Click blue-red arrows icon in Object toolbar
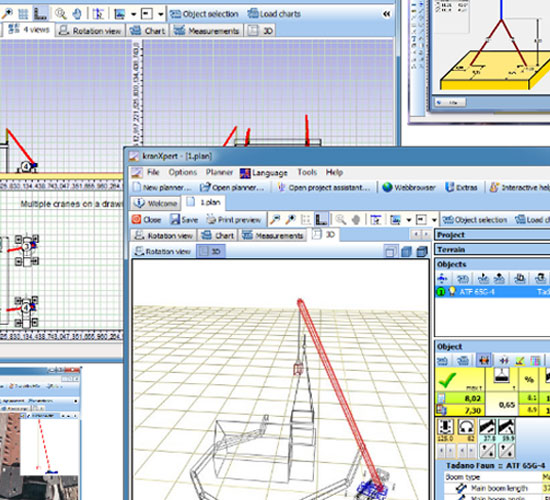The width and height of the screenshot is (550, 500). click(504, 360)
